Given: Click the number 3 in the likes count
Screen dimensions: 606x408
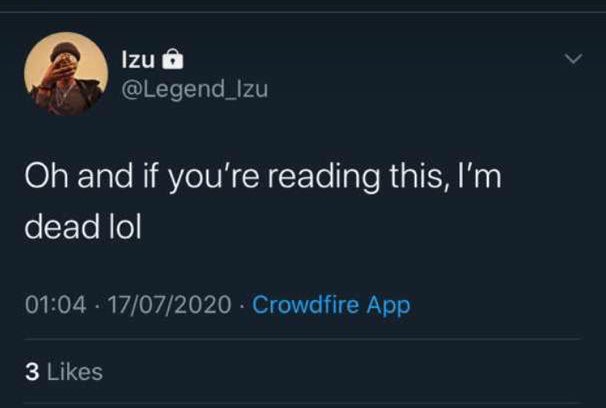Looking at the screenshot, I should pyautogui.click(x=30, y=372).
